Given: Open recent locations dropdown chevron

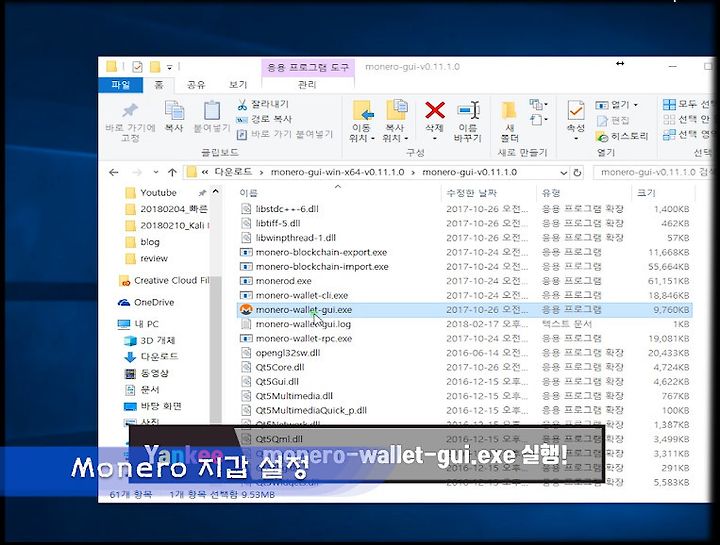Looking at the screenshot, I should point(156,173).
